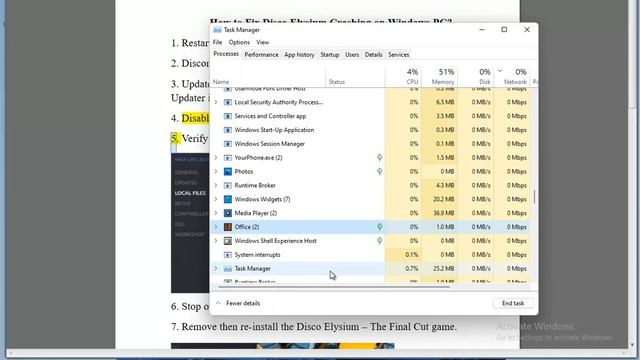
Task: Click the Office process icon
Action: coord(228,227)
